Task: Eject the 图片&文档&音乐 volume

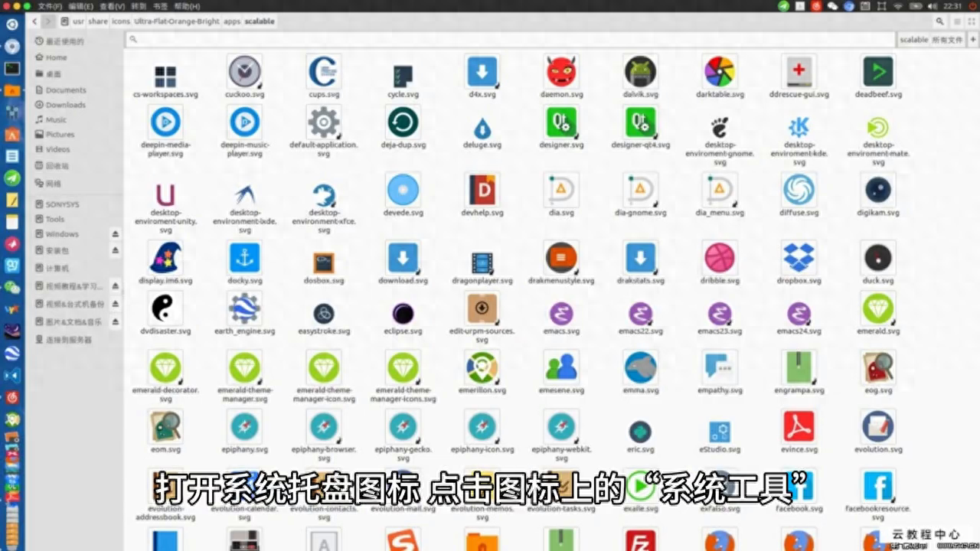Action: [x=116, y=322]
